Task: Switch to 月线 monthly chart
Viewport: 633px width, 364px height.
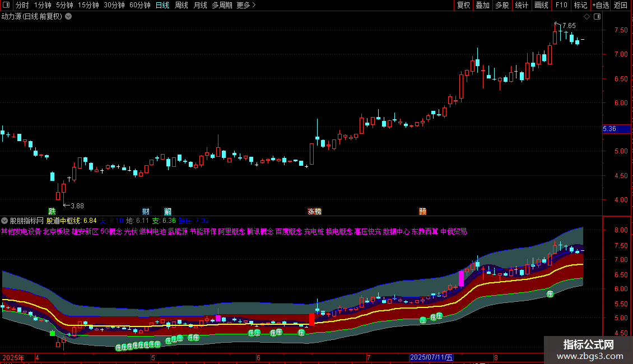Action: pyautogui.click(x=200, y=5)
